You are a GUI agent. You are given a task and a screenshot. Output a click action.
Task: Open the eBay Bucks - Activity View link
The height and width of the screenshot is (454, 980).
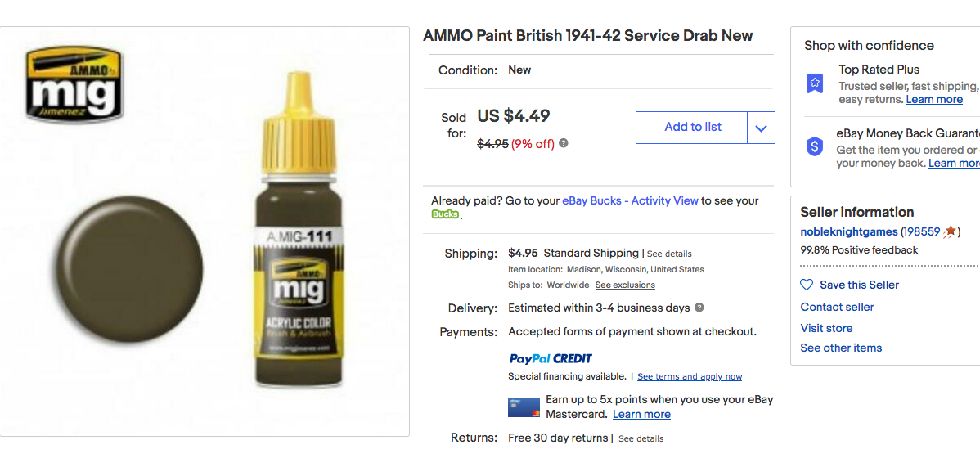pos(630,200)
